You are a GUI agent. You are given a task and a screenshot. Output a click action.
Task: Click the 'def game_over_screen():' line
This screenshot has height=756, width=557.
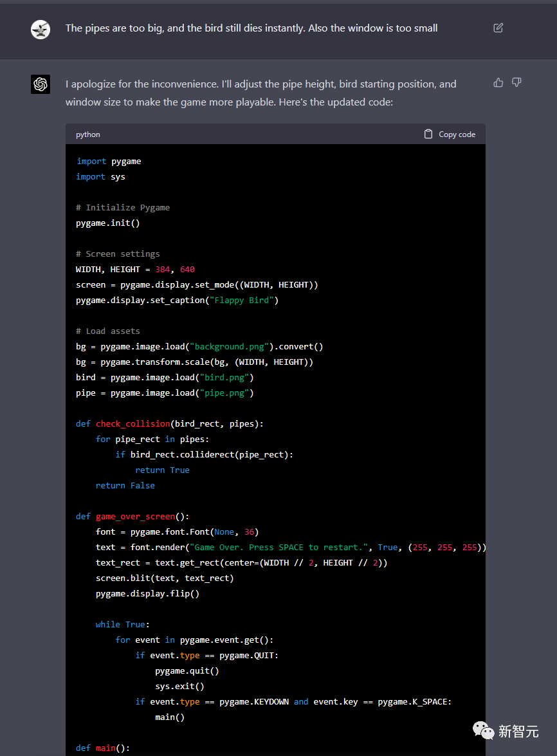coord(132,516)
